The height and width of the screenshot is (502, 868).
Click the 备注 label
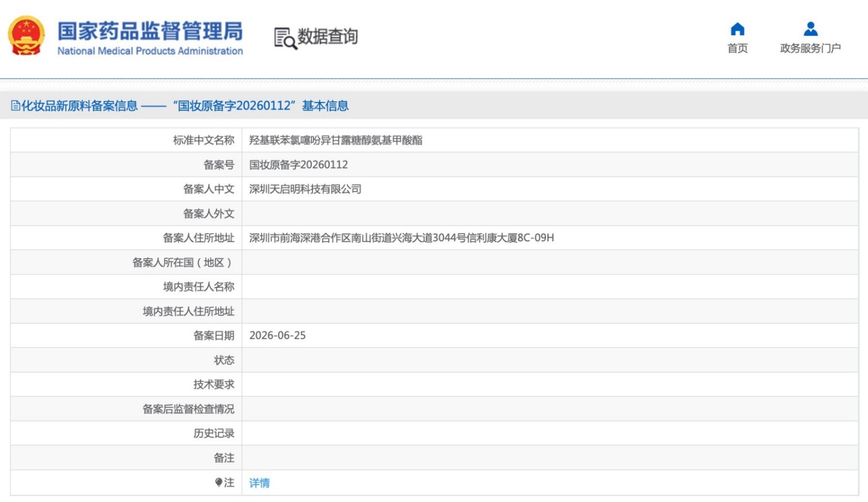coord(224,458)
